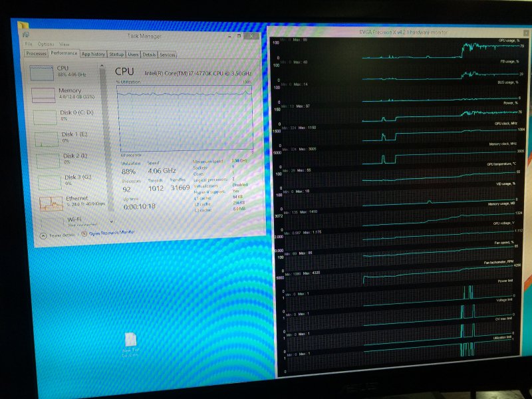532x399 pixels.
Task: Select Disk 3 (G:) sidebar entry
Action: pyautogui.click(x=65, y=182)
